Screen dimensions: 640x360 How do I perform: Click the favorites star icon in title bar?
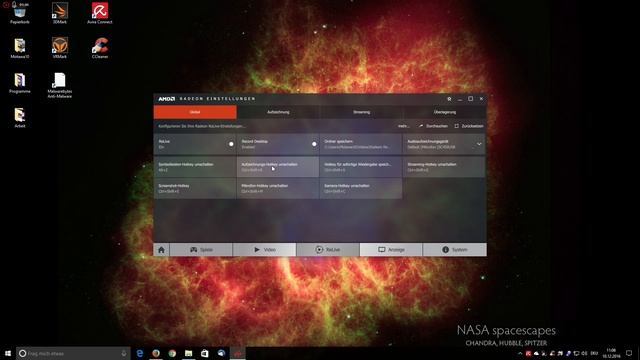[449, 99]
